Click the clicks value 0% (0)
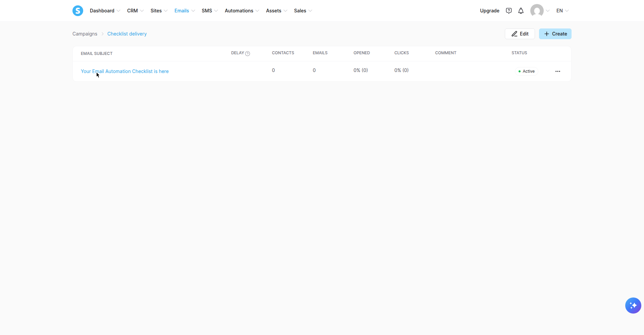 pos(401,70)
